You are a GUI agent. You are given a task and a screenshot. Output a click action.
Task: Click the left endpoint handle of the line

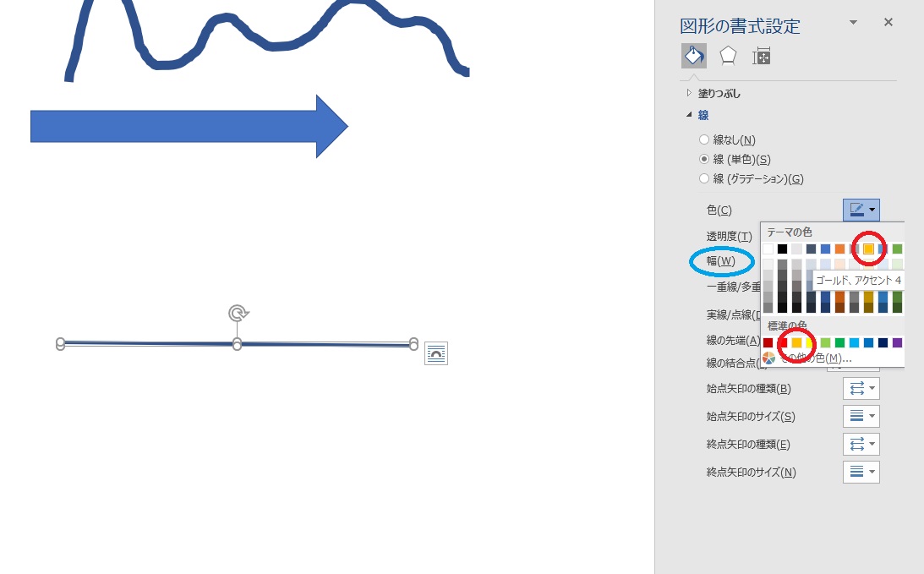[x=60, y=343]
